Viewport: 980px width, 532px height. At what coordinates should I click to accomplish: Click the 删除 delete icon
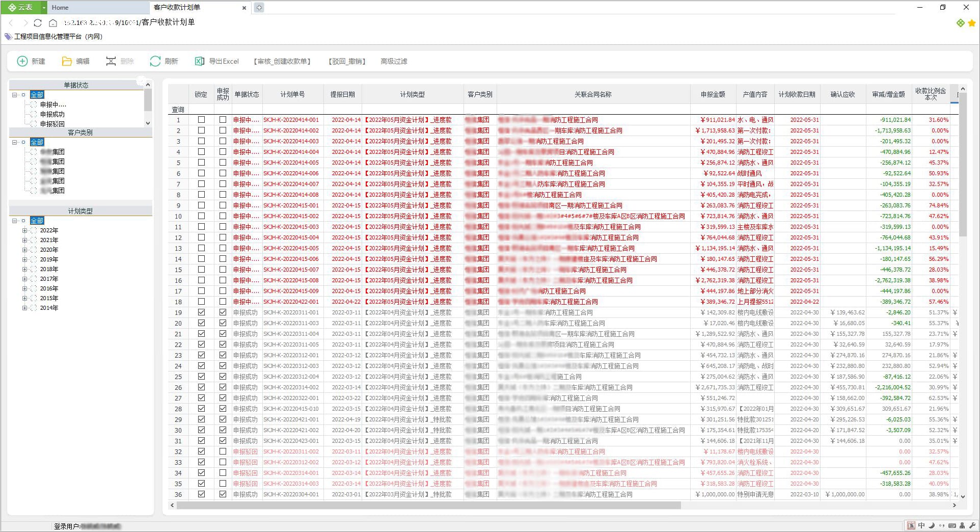click(111, 61)
